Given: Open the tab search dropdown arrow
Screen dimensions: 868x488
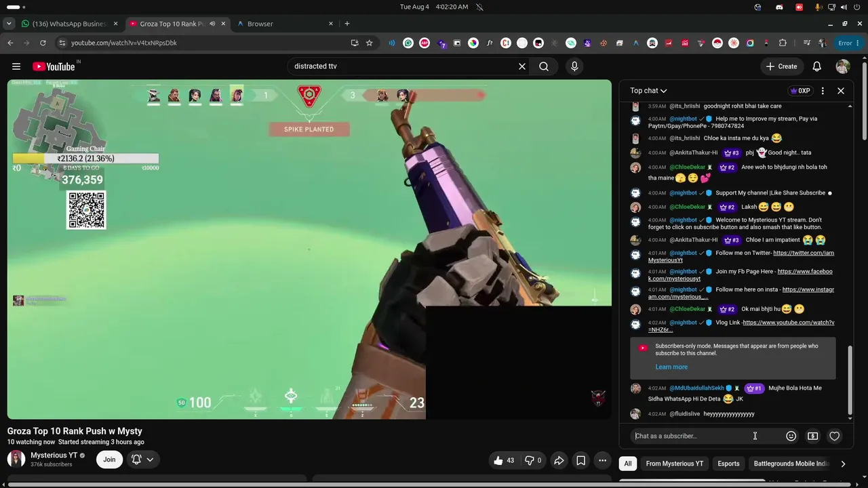Looking at the screenshot, I should [9, 24].
